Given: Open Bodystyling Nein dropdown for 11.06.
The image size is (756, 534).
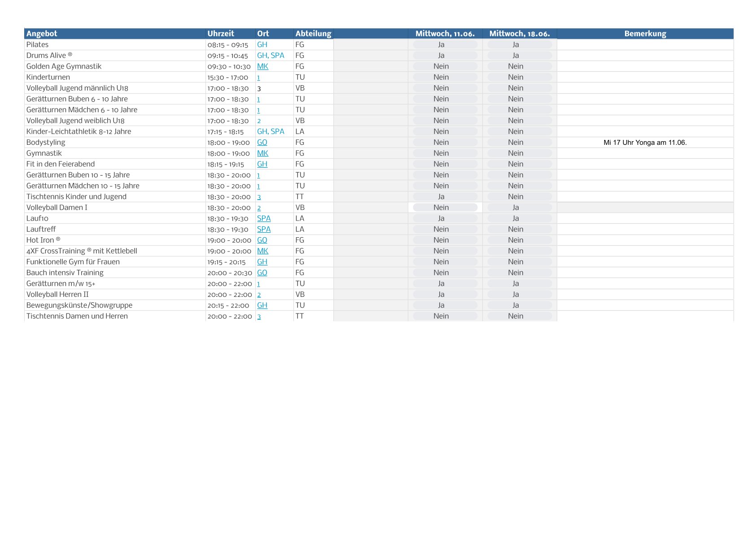Looking at the screenshot, I should (x=445, y=142).
